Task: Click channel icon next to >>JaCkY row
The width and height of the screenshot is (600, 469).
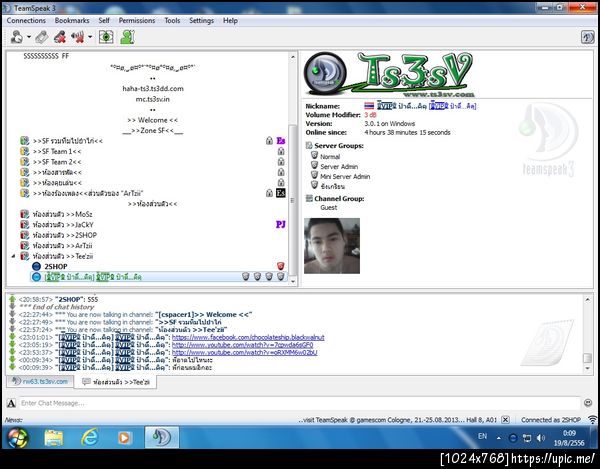Action: 25,225
